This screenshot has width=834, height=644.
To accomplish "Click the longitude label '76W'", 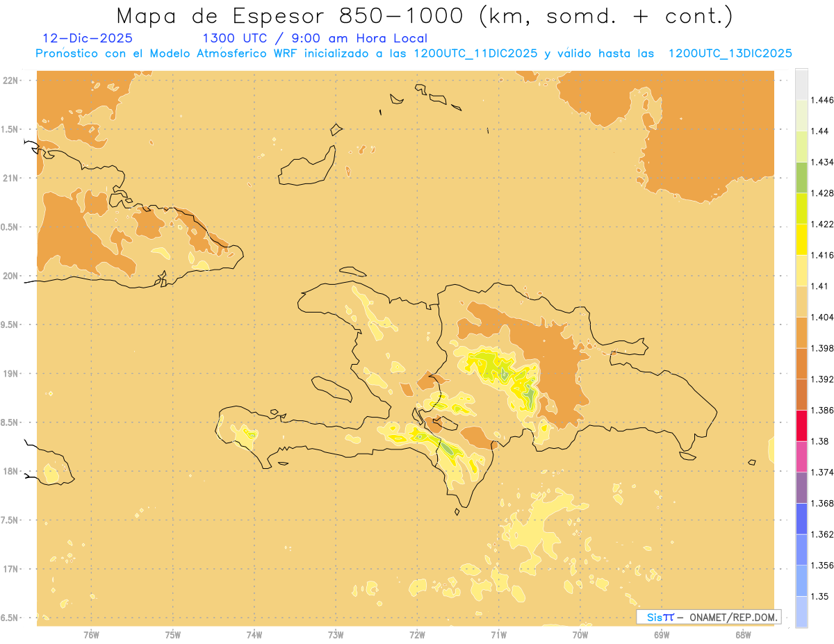I will tap(91, 634).
